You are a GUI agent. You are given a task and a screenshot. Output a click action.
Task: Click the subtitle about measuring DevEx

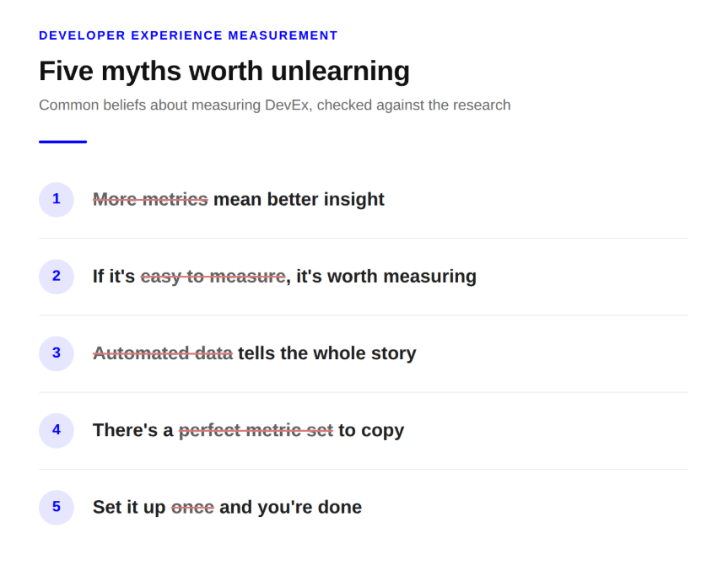point(275,105)
